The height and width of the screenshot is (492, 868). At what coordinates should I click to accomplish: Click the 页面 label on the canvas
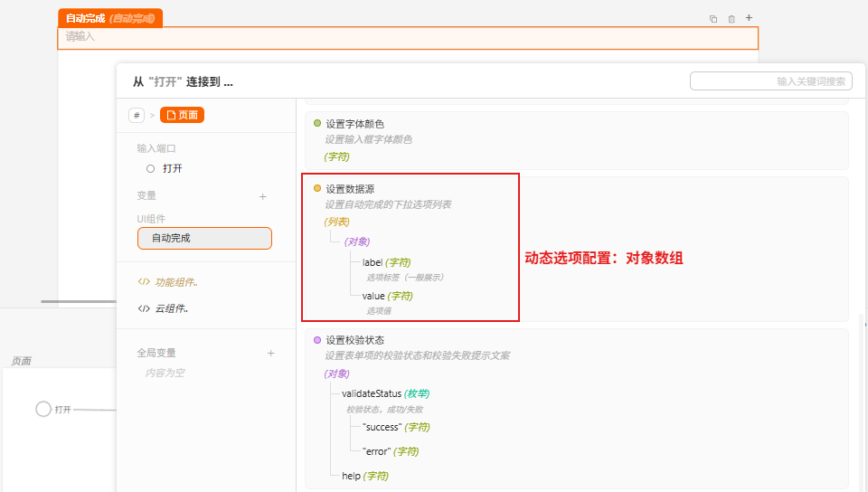pos(22,361)
